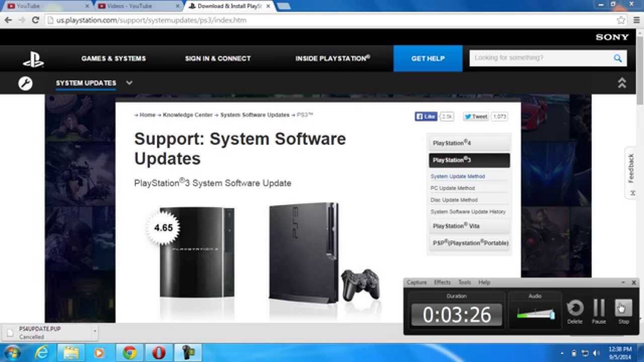Open Disc Update Method link
This screenshot has width=644, height=362.
click(454, 200)
